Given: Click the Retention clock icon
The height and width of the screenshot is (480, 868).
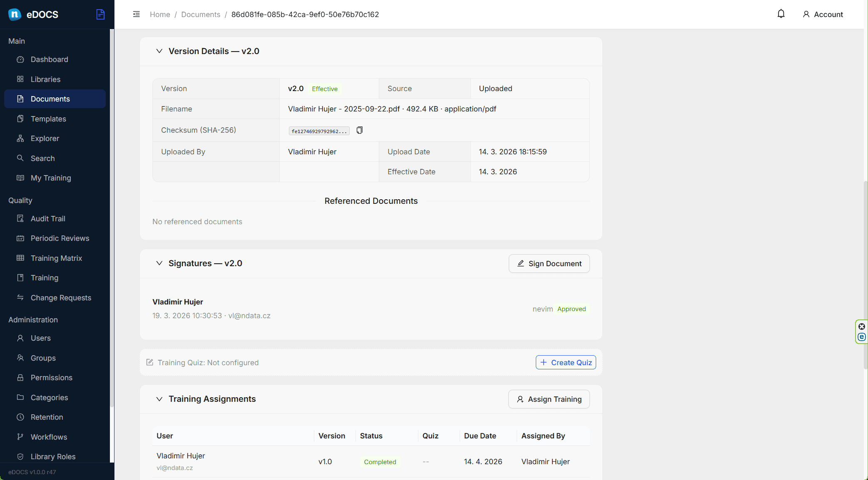Looking at the screenshot, I should [x=20, y=417].
